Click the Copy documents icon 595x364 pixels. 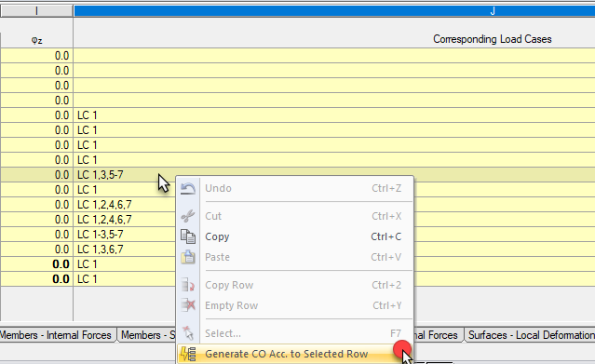click(x=188, y=236)
